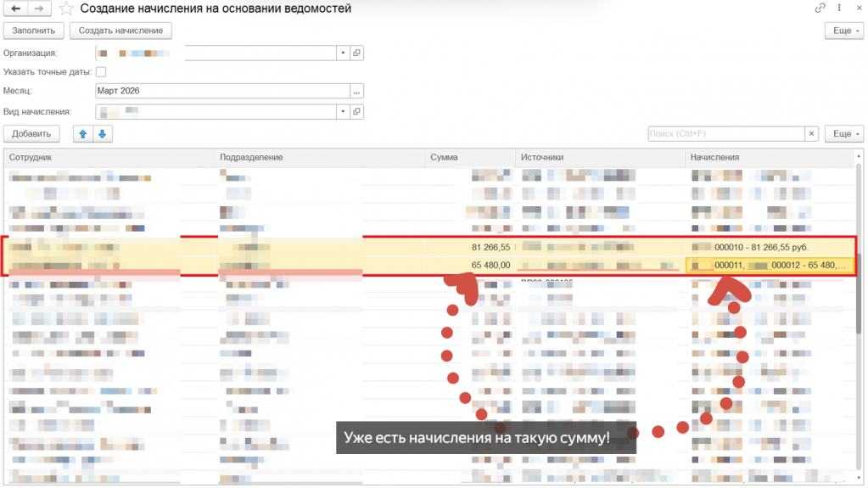Open month picker next to Март 2026
This screenshot has height=488, width=868.
(356, 91)
